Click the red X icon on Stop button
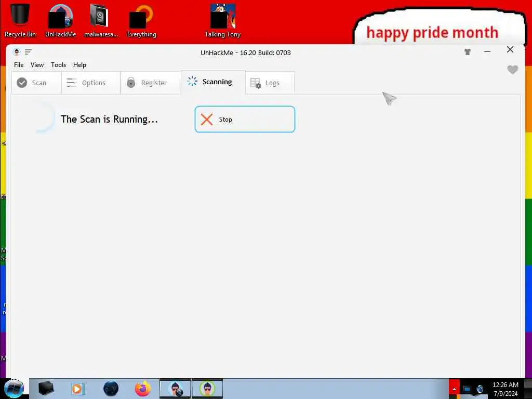This screenshot has height=399, width=532. coord(206,119)
